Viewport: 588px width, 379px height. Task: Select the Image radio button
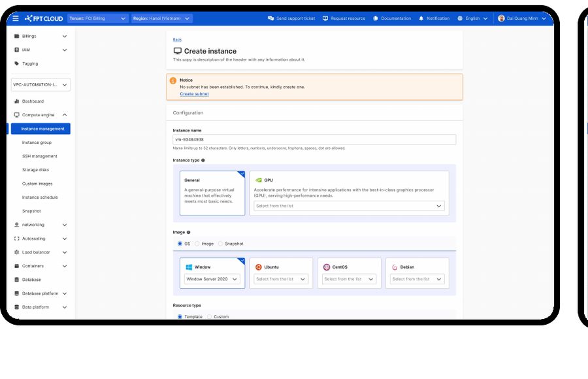pos(197,244)
